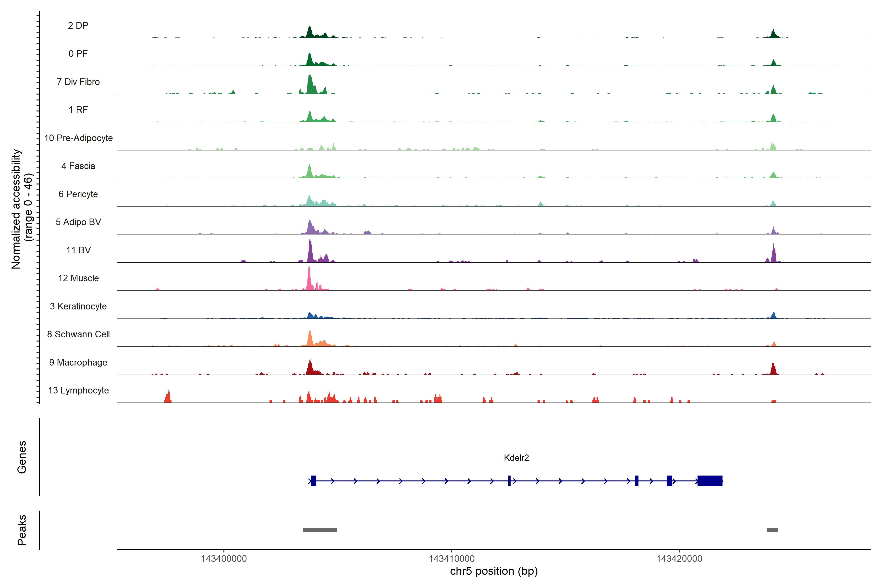Image resolution: width=882 pixels, height=588 pixels.
Task: Click the 10 Pre-Adipocyte track label
Action: click(78, 138)
